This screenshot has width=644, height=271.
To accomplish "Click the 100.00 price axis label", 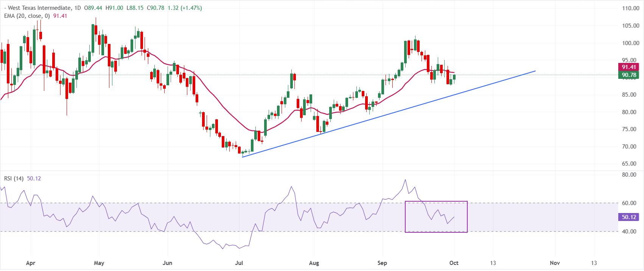I will point(630,43).
